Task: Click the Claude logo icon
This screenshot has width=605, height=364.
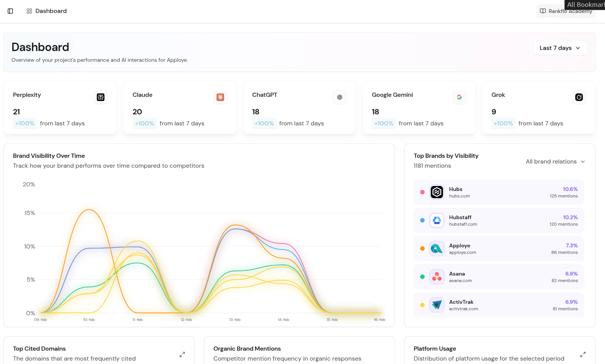Action: 220,97
